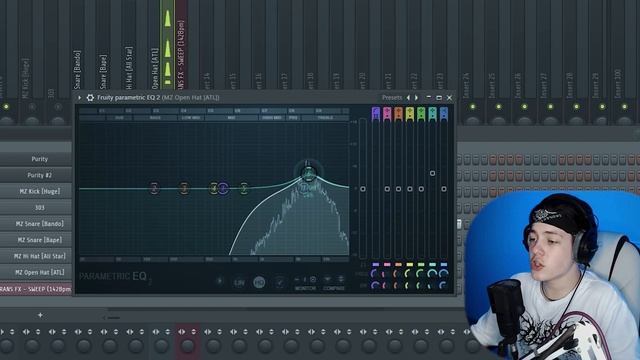Grab the boosted teal band handle in graph
This screenshot has height=360, width=640.
[309, 174]
